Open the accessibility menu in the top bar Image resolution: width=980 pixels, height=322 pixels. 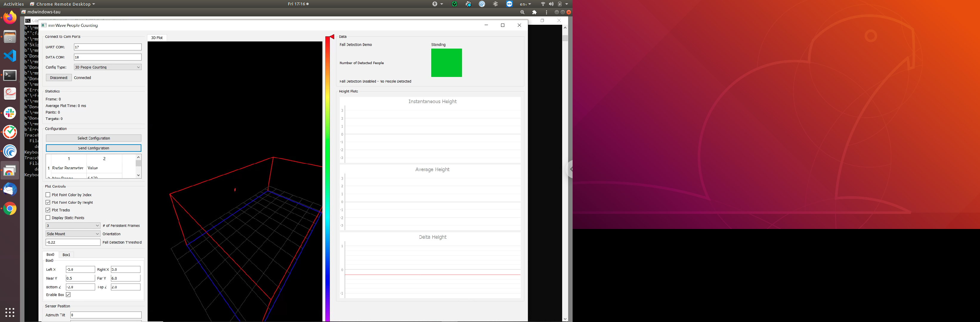(438, 4)
